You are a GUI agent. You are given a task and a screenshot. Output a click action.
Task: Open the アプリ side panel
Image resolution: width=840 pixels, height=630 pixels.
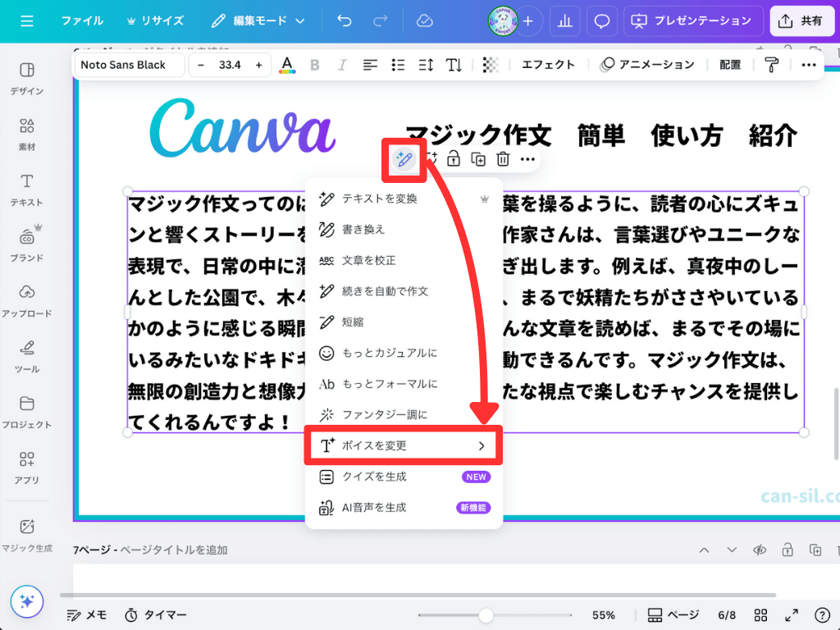click(x=27, y=468)
